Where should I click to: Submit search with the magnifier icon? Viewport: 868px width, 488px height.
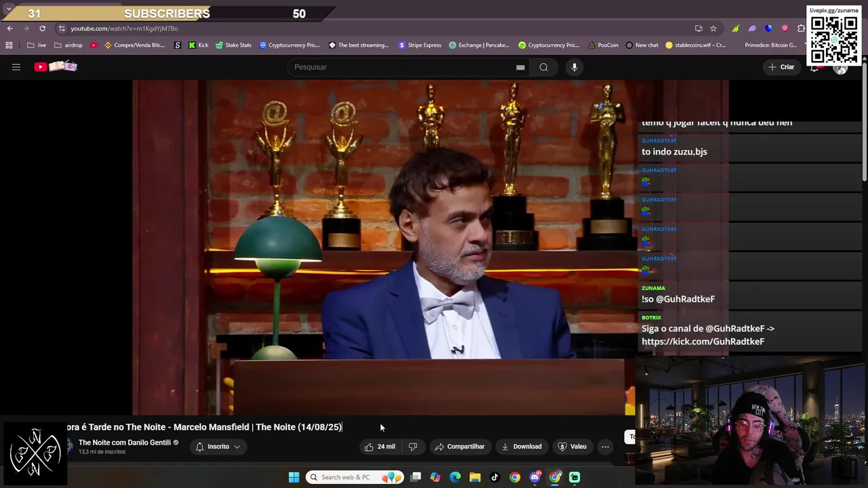click(x=543, y=67)
